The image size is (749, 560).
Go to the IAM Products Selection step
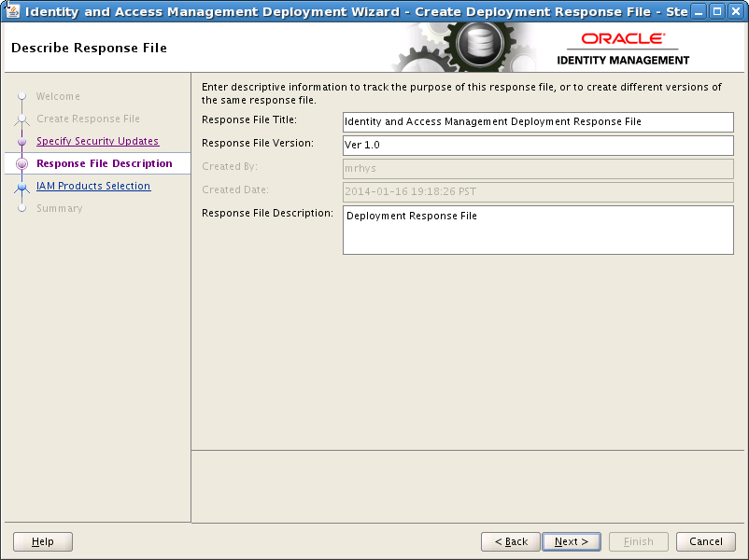(93, 186)
